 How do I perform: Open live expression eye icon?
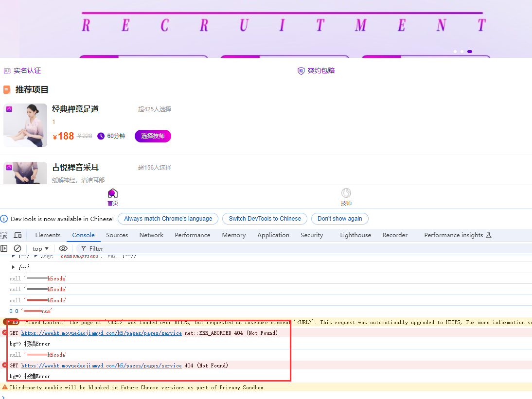[63, 248]
